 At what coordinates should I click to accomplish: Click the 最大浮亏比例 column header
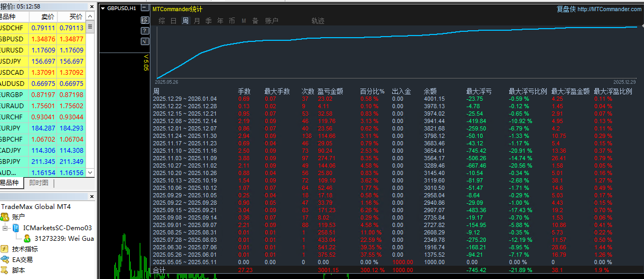(528, 91)
